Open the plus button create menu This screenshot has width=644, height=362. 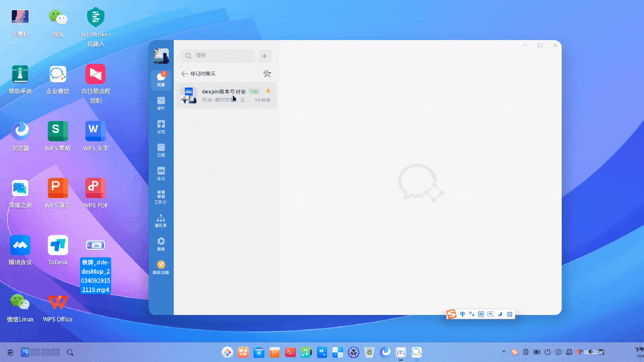(264, 55)
